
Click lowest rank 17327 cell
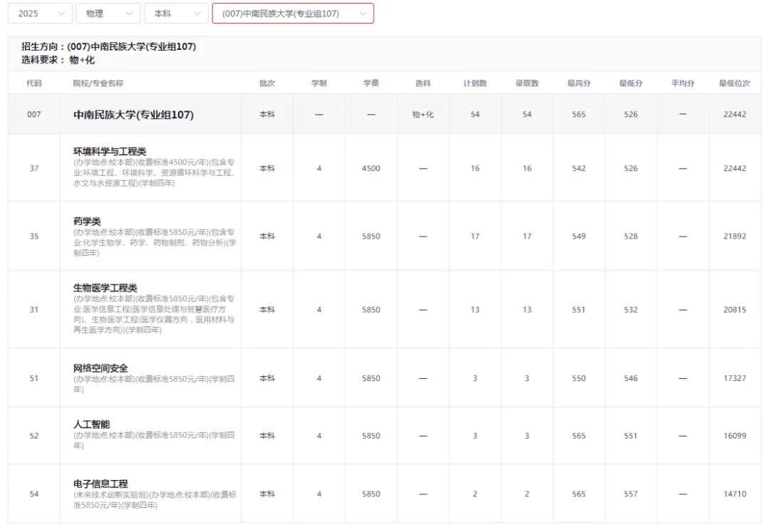(x=735, y=379)
